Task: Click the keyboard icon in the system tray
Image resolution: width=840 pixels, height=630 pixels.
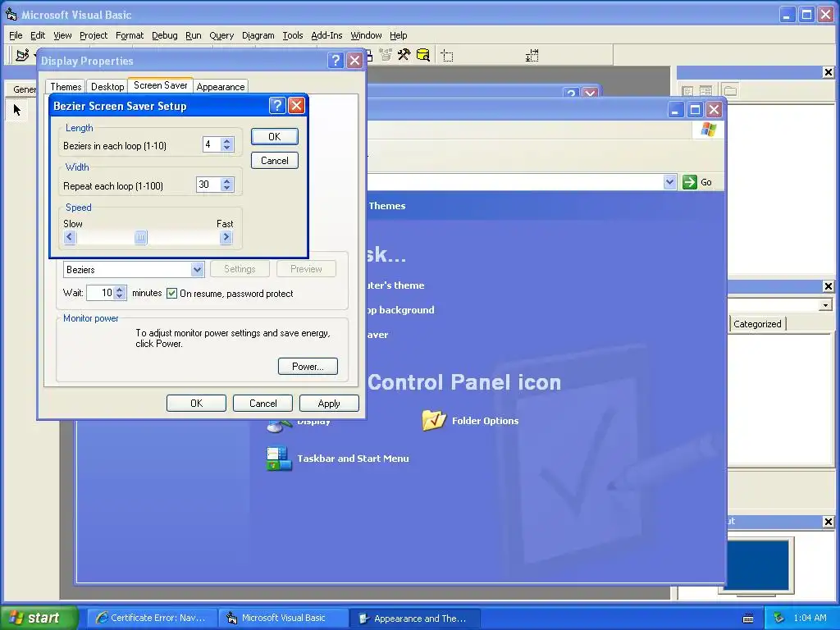Action: coord(748,619)
